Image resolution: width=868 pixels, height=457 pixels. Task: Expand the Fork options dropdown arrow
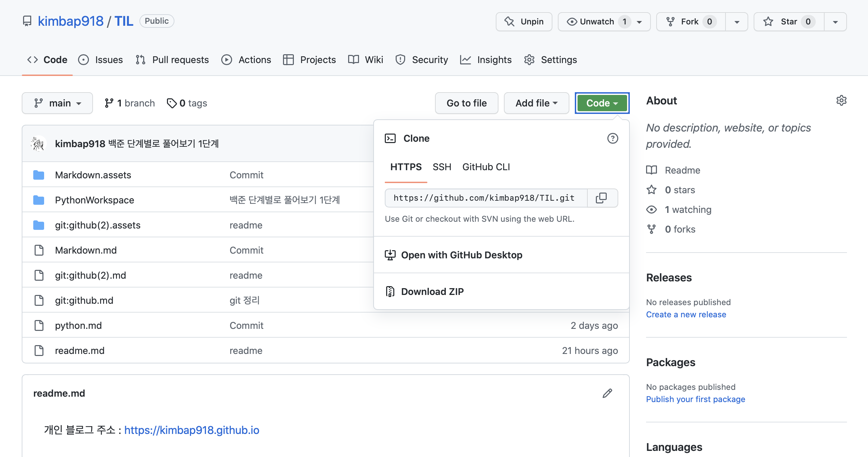[737, 22]
